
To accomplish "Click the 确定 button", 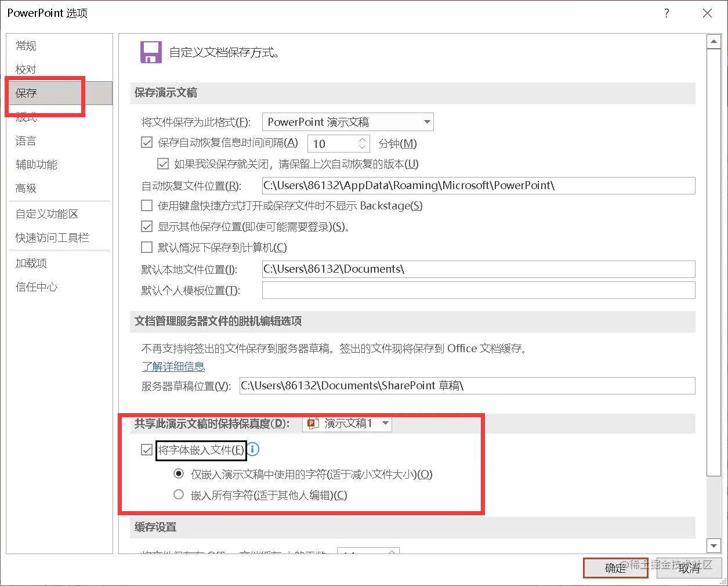I will pos(615,568).
